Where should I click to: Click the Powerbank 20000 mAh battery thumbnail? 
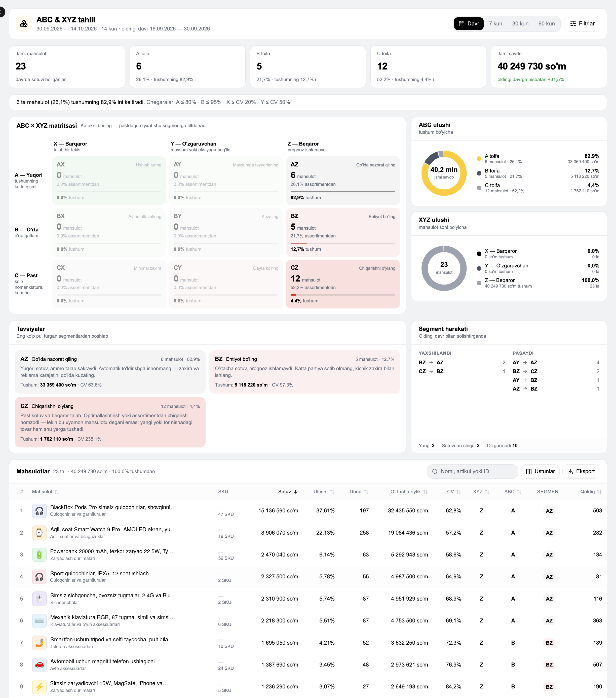pos(39,554)
